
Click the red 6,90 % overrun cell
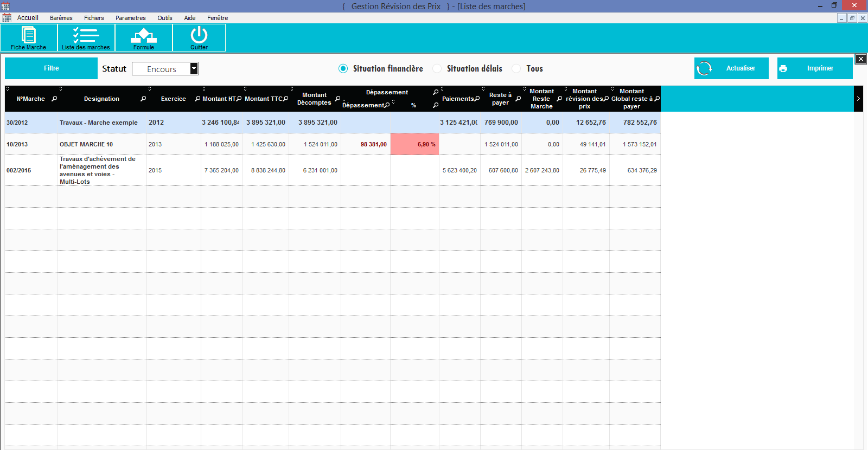click(415, 144)
